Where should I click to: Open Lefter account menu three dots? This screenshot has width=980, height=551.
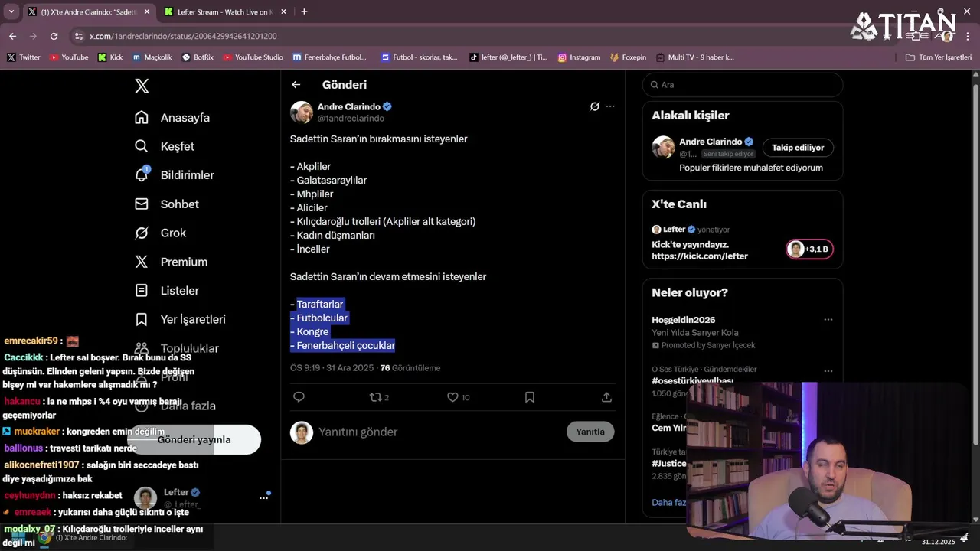point(264,497)
